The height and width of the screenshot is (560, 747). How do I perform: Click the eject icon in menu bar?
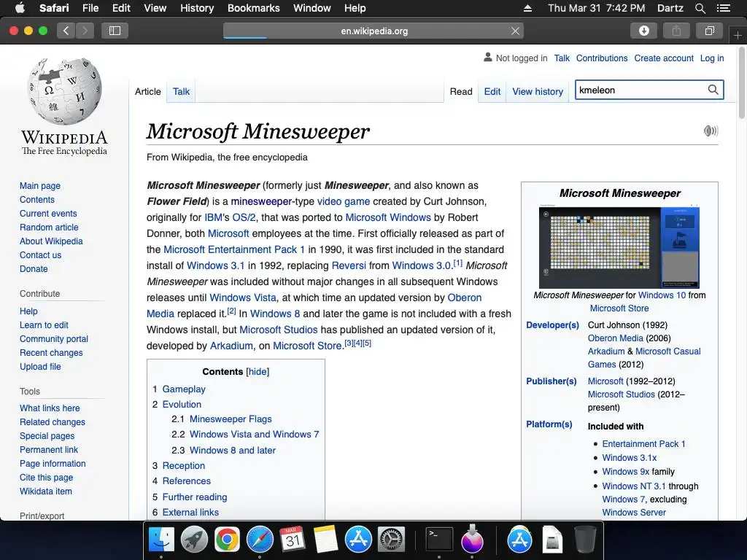coord(527,8)
